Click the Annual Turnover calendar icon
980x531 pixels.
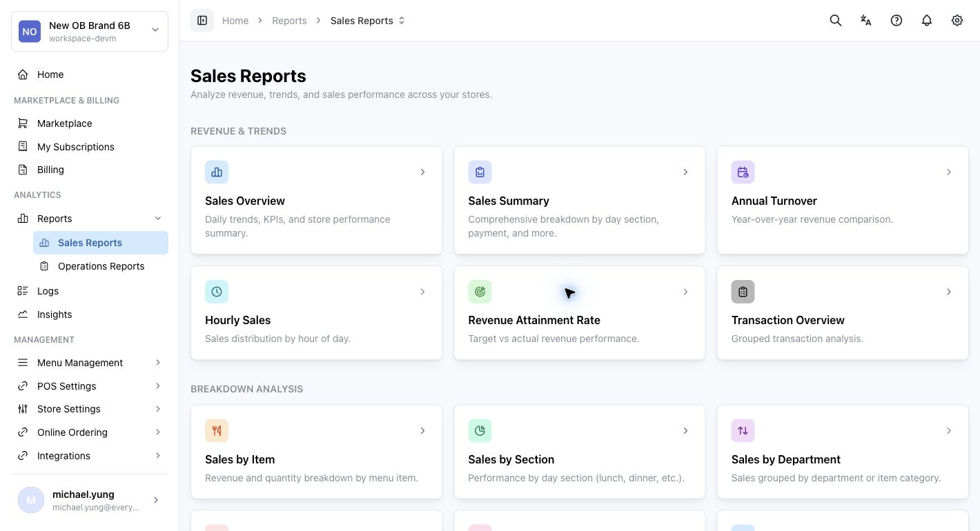click(743, 172)
